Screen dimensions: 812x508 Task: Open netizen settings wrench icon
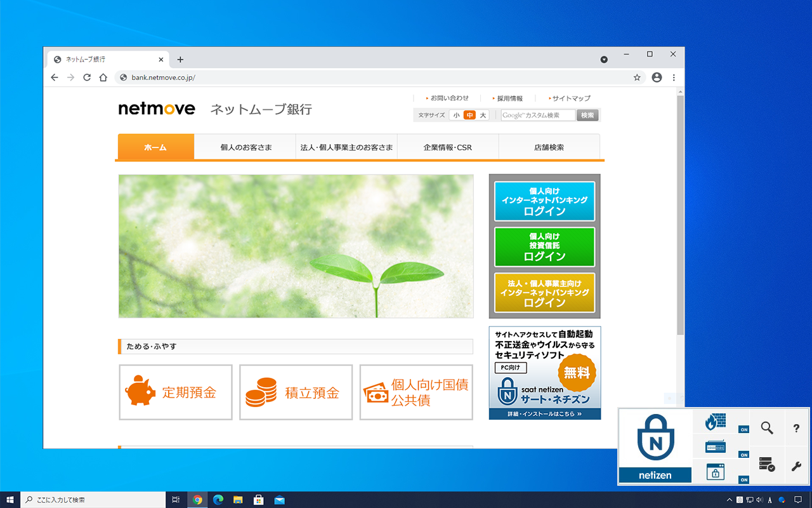coord(796,466)
